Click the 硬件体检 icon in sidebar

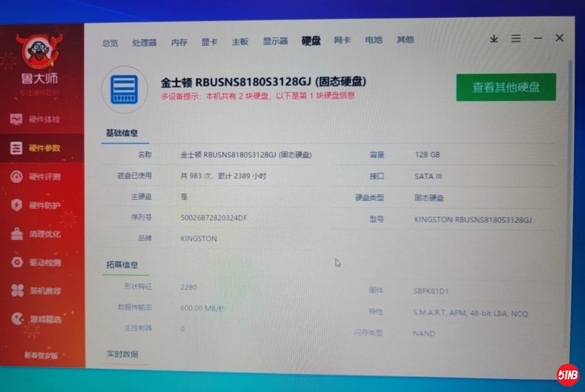coord(16,120)
